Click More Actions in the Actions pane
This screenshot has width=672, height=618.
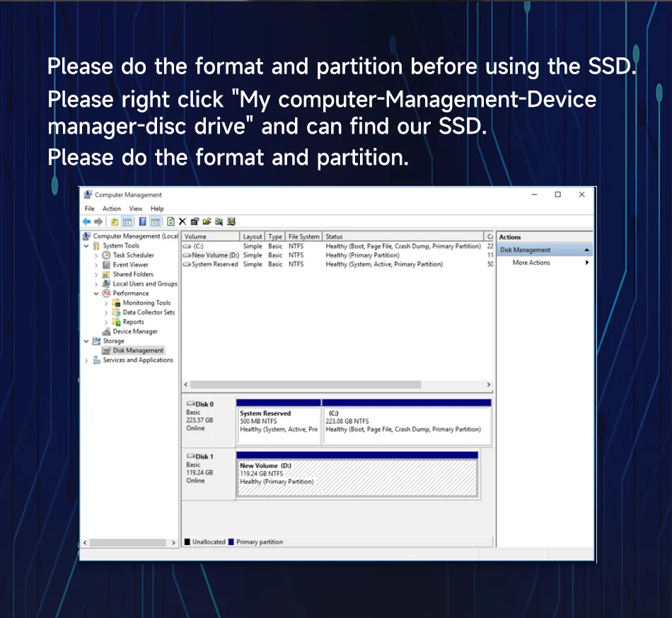[x=531, y=263]
